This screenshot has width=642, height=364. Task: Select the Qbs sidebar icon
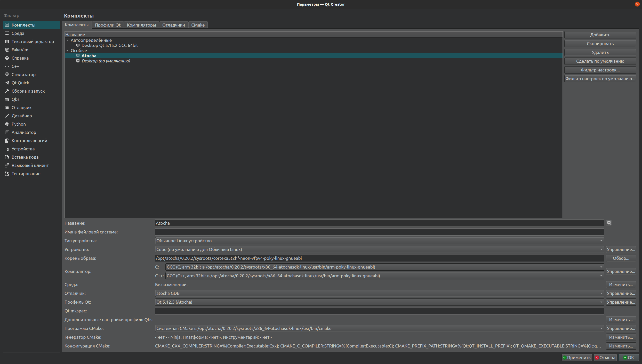coord(7,99)
